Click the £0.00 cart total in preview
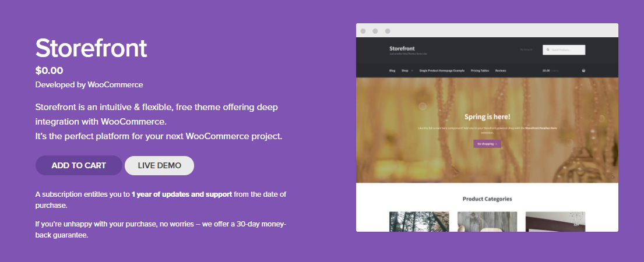This screenshot has width=644, height=262. (x=546, y=70)
